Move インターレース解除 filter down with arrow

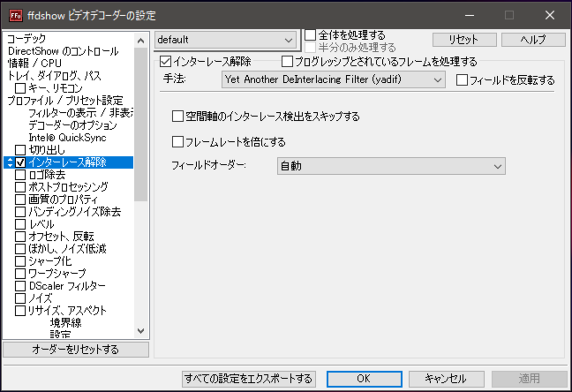(x=10, y=165)
